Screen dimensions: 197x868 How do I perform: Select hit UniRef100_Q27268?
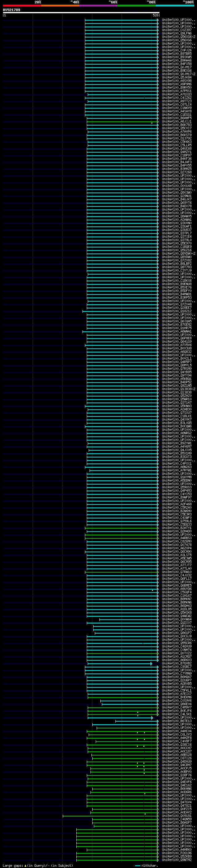point(177,172)
